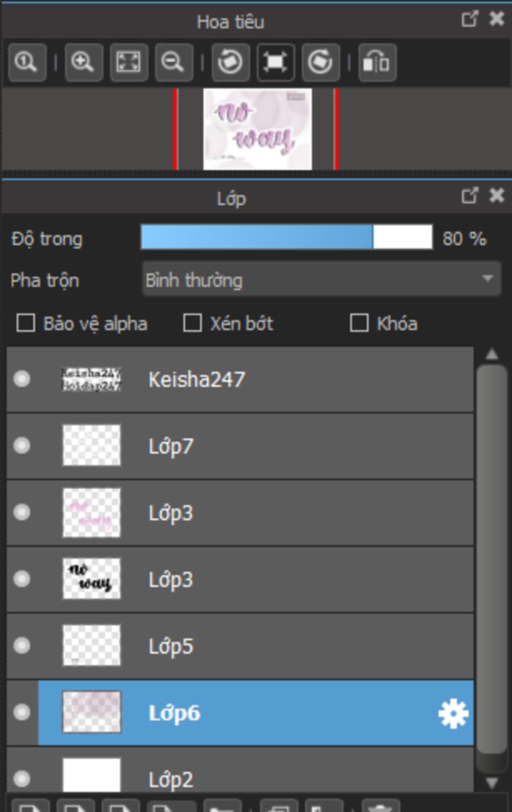Click the Độ trong opacity slider
This screenshot has height=812, width=512.
[286, 237]
